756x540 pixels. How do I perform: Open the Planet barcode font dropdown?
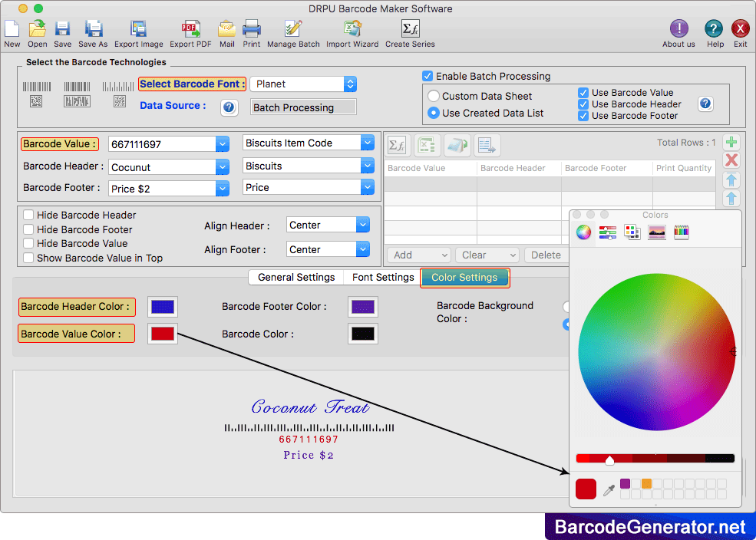[350, 84]
